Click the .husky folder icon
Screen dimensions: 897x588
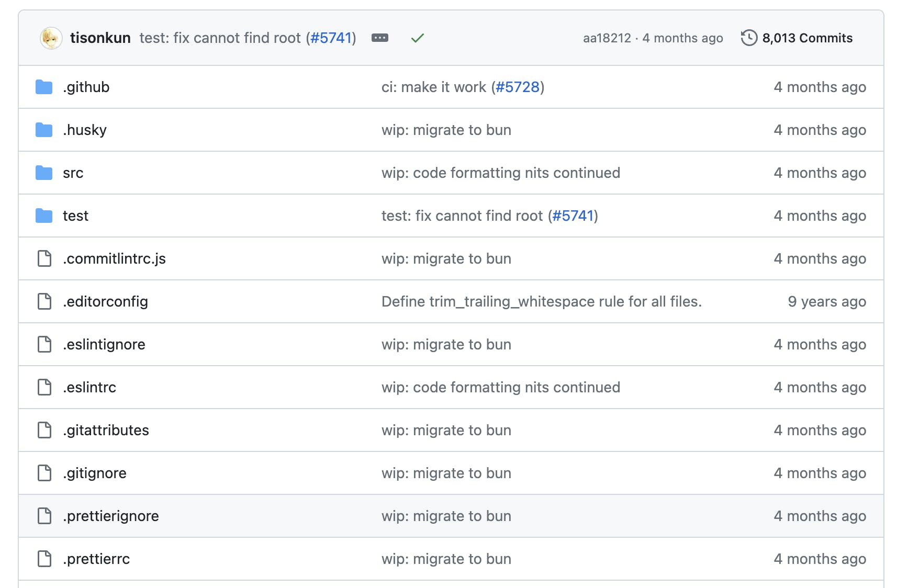[44, 130]
